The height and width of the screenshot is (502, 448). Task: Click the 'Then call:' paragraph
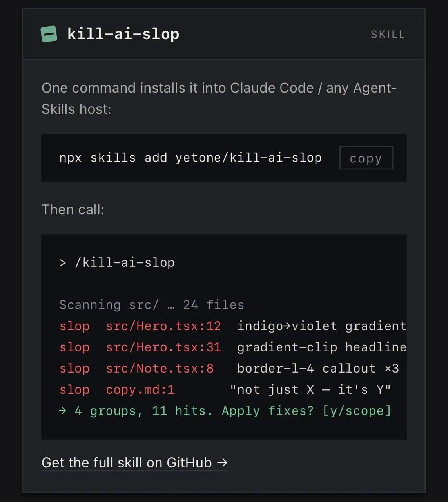pyautogui.click(x=73, y=209)
